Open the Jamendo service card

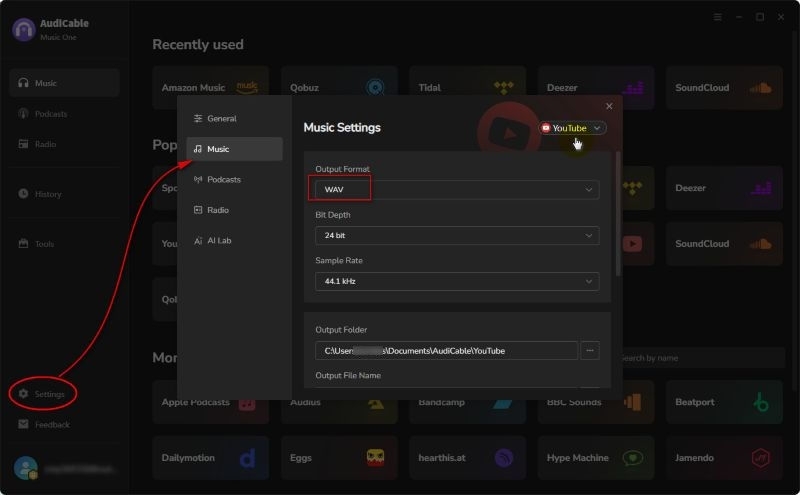[x=724, y=458]
